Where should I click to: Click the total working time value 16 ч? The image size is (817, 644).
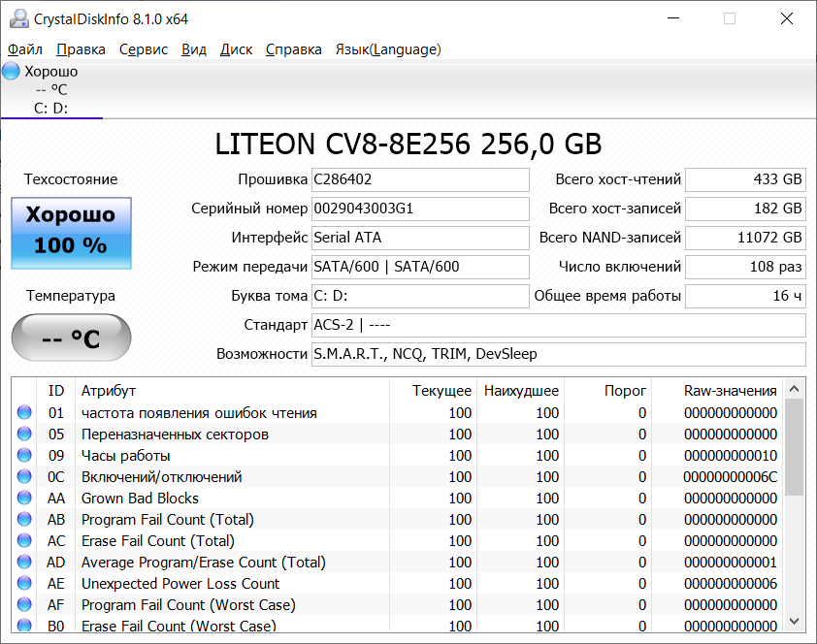[x=745, y=296]
